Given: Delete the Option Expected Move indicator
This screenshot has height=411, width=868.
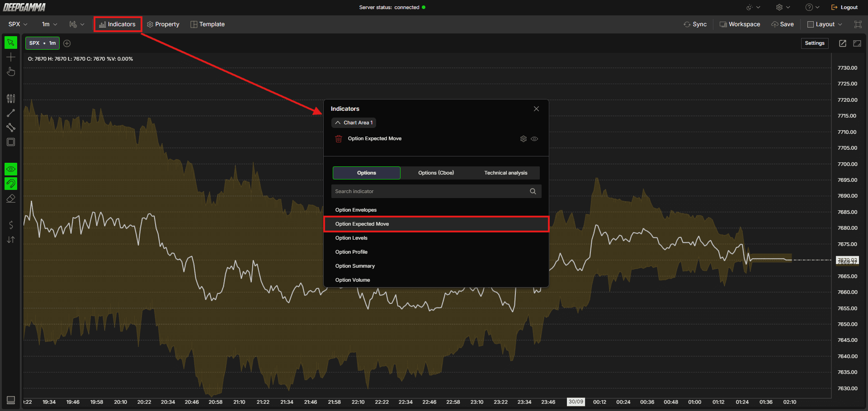Looking at the screenshot, I should (339, 139).
